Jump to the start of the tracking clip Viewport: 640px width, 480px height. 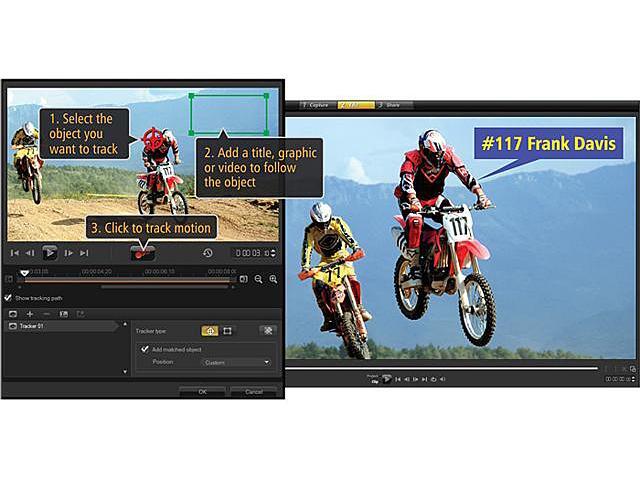point(15,253)
